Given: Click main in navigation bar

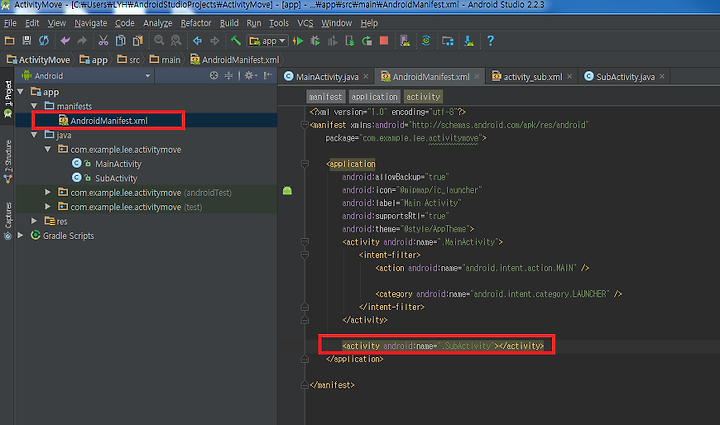Looking at the screenshot, I should [165, 60].
